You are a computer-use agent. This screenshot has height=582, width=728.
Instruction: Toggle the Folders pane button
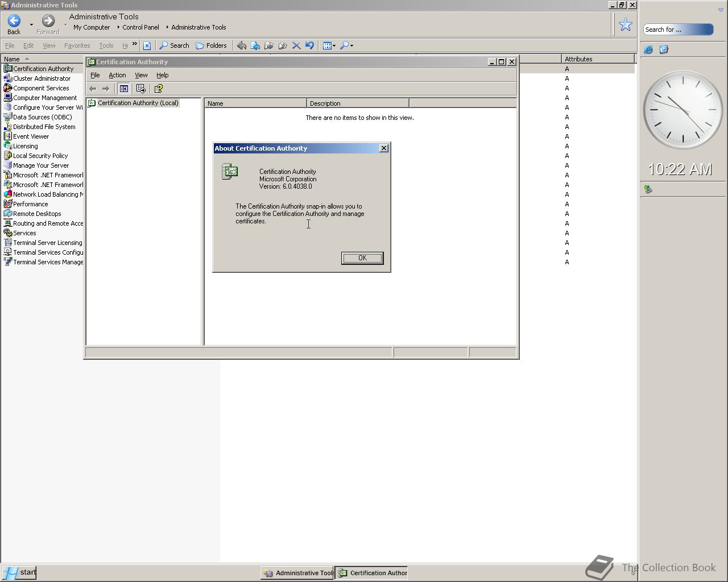pos(211,45)
